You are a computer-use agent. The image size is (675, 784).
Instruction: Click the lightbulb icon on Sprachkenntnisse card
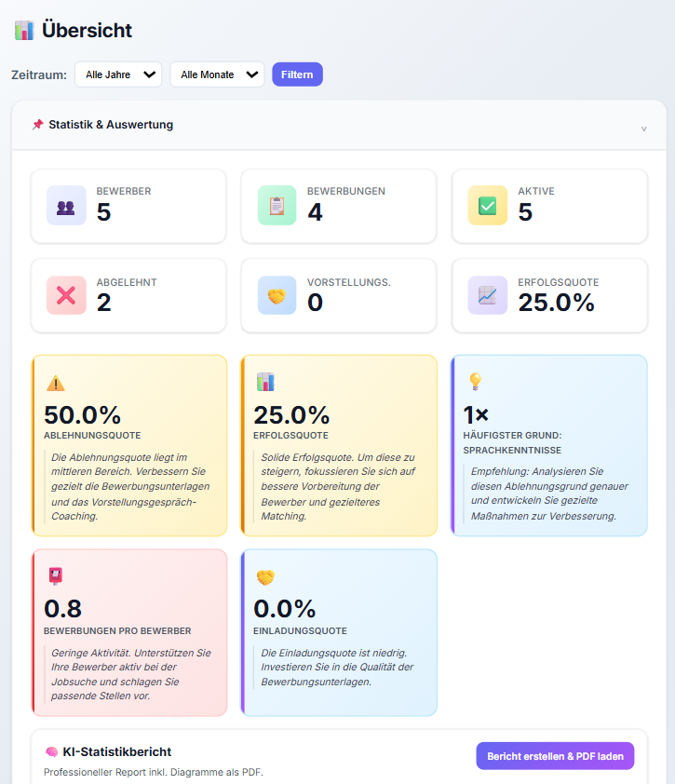point(475,382)
